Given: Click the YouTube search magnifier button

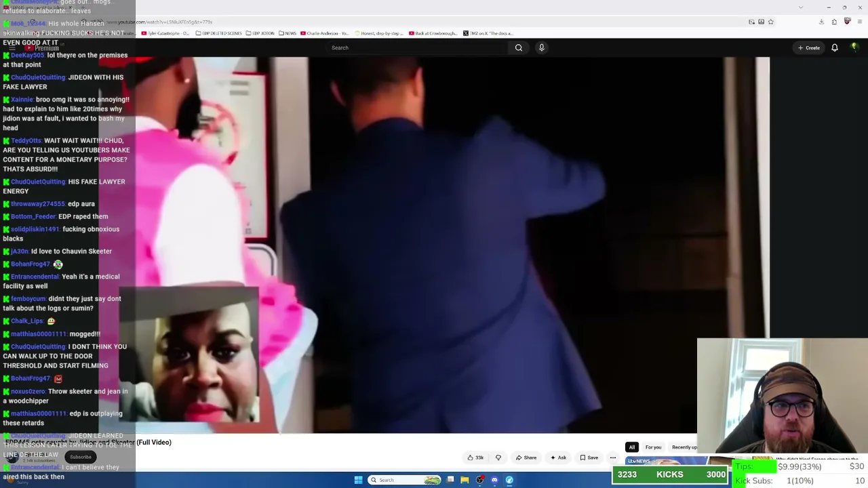Looking at the screenshot, I should click(519, 47).
